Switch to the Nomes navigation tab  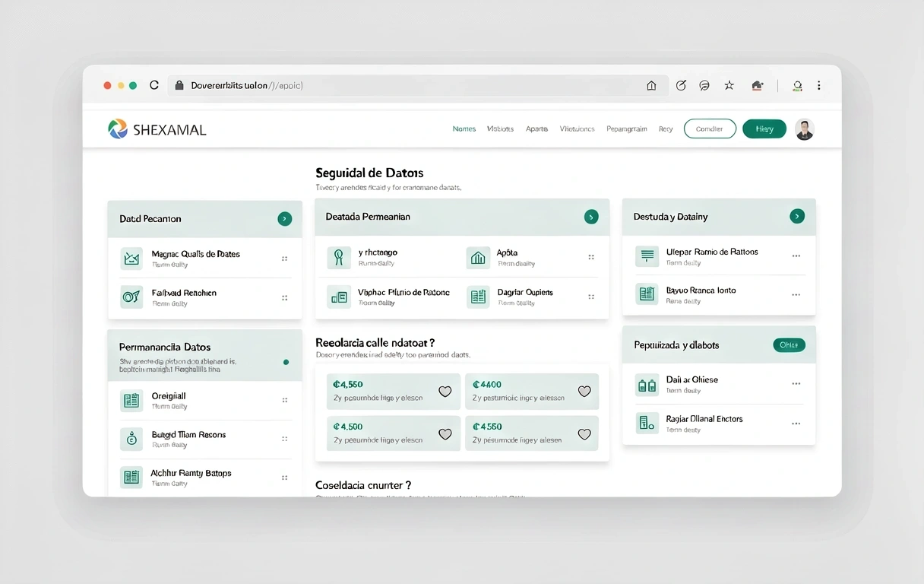[464, 129]
